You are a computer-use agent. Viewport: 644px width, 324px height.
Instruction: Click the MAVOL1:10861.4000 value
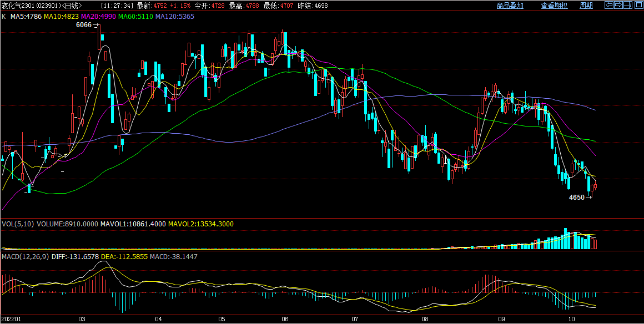point(133,224)
